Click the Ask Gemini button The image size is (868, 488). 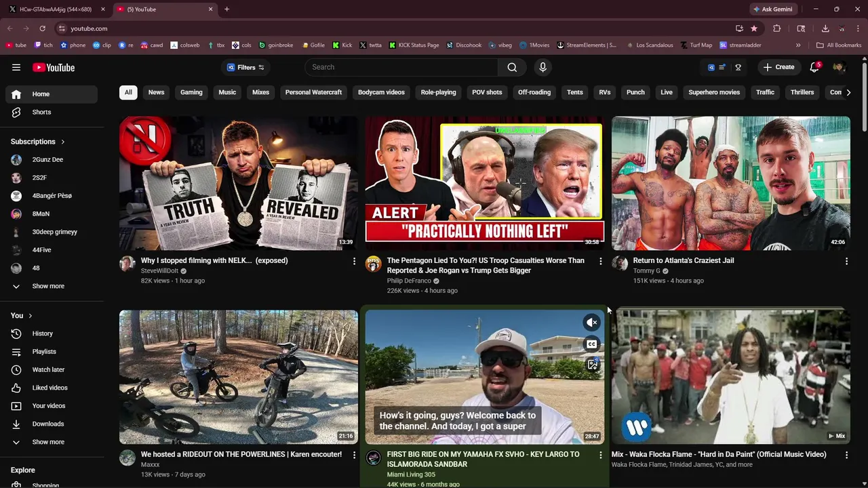(772, 9)
